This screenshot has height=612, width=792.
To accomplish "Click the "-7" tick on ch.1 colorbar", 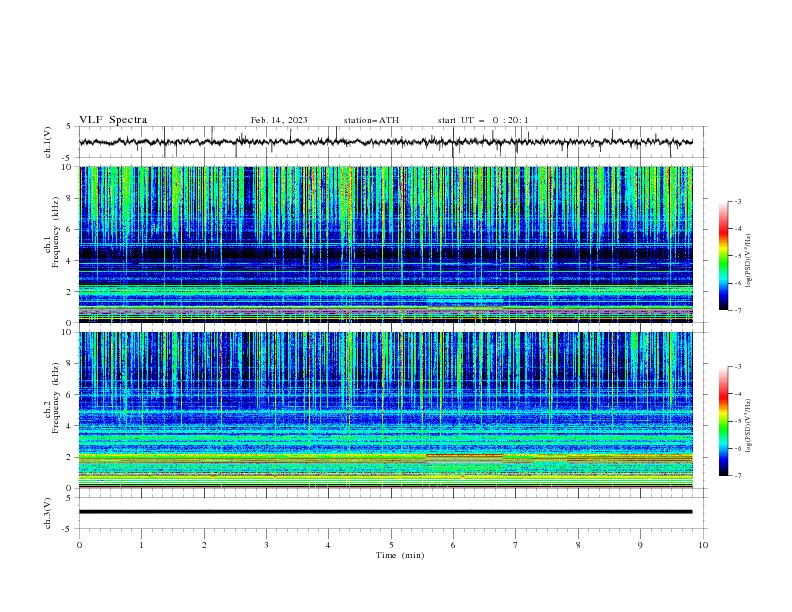I will point(738,310).
